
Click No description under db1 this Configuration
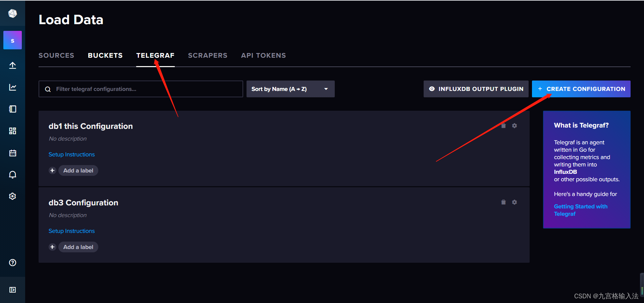click(68, 139)
